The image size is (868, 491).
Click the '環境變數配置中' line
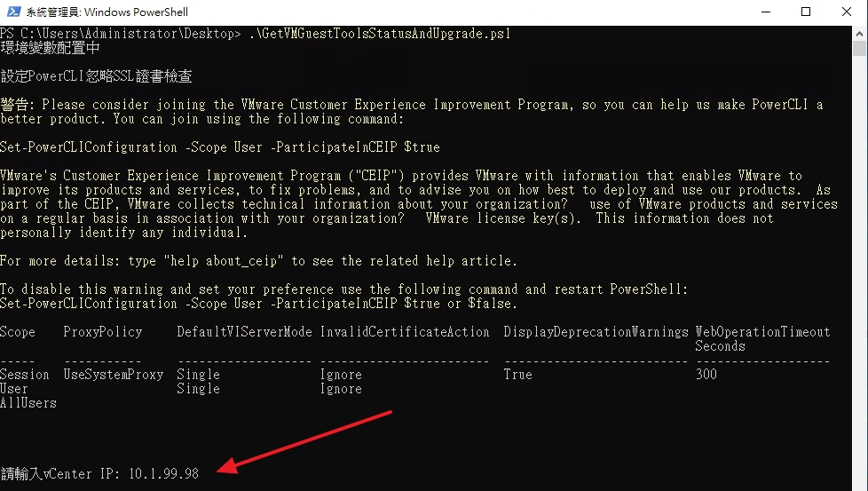(x=51, y=48)
